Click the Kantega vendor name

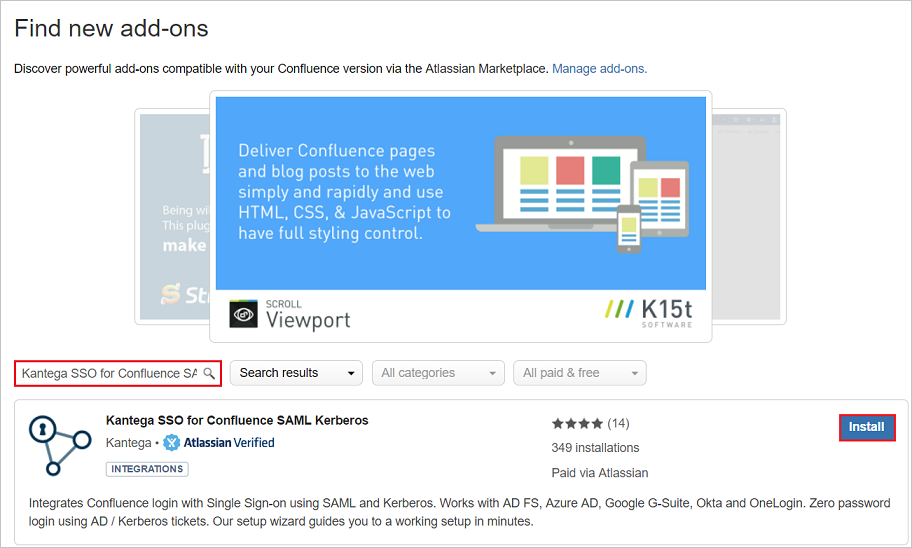[x=129, y=443]
